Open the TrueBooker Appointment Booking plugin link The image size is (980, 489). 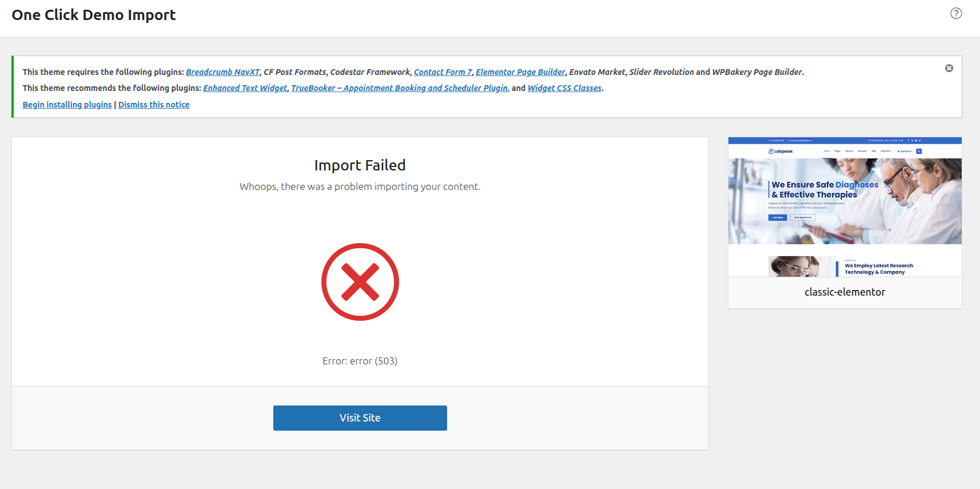coord(400,88)
